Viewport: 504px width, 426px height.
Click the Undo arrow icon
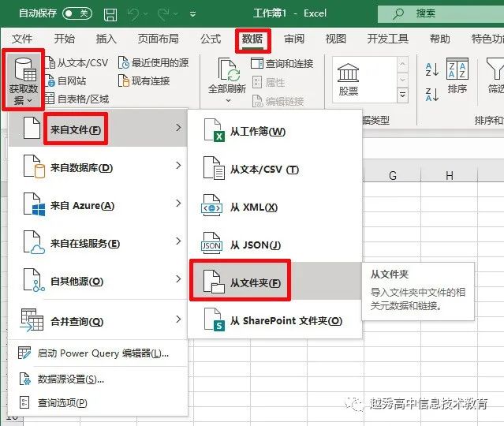[x=133, y=14]
